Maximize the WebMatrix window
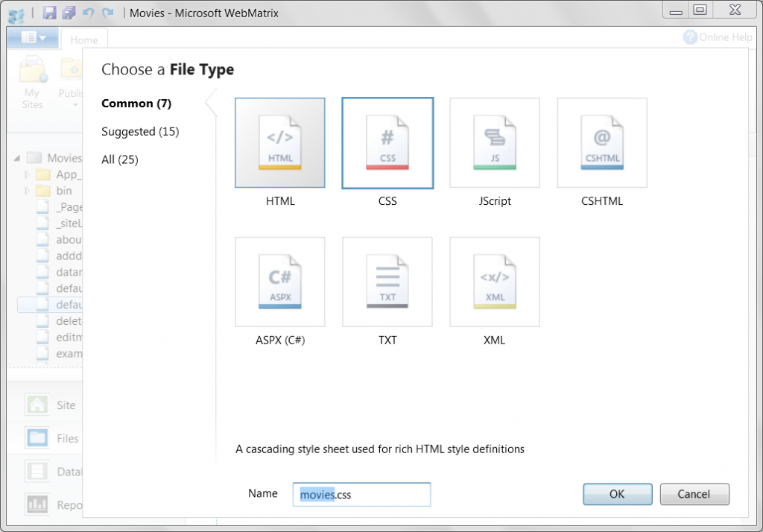 700,10
